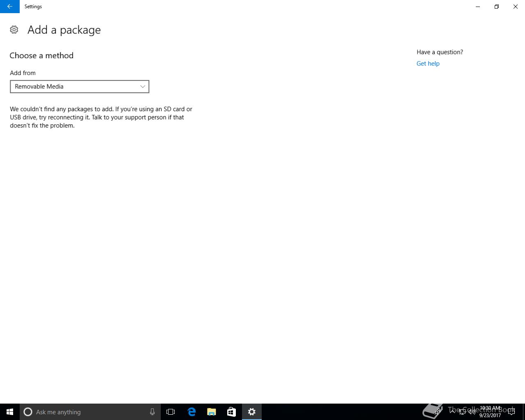Show hidden system tray icons

click(x=452, y=412)
